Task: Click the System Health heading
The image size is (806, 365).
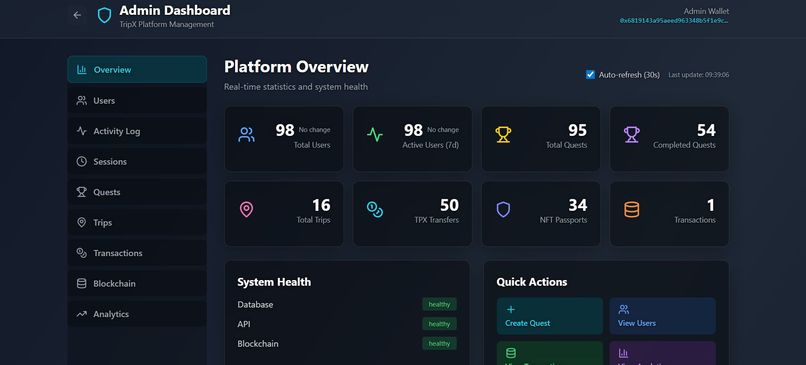Action: [x=274, y=282]
